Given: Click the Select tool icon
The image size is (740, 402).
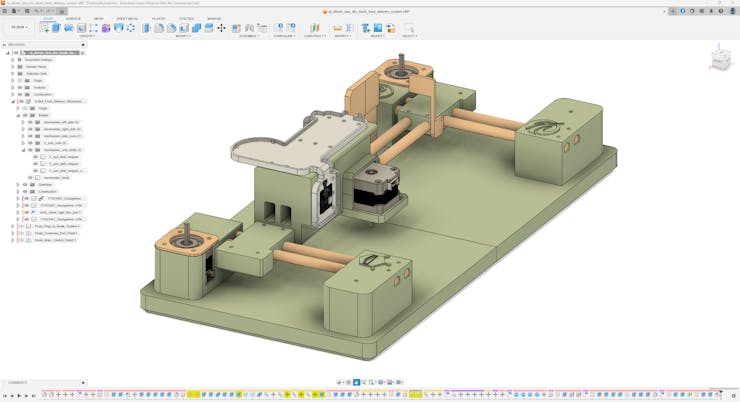Looking at the screenshot, I should pos(408,28).
